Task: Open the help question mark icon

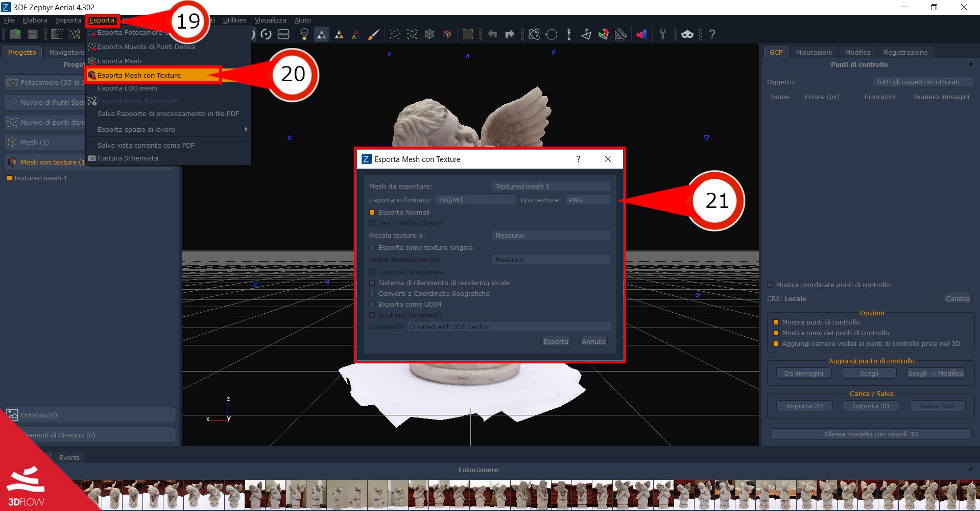Action: point(712,34)
